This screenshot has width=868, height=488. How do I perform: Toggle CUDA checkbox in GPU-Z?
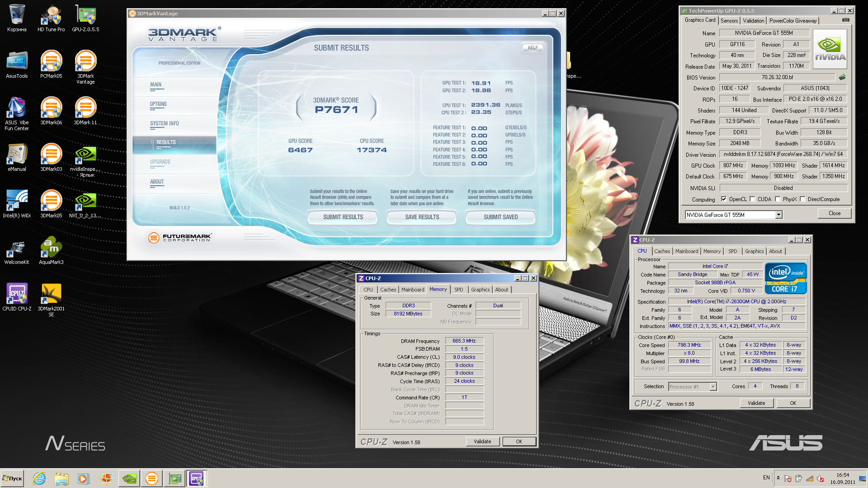point(752,199)
